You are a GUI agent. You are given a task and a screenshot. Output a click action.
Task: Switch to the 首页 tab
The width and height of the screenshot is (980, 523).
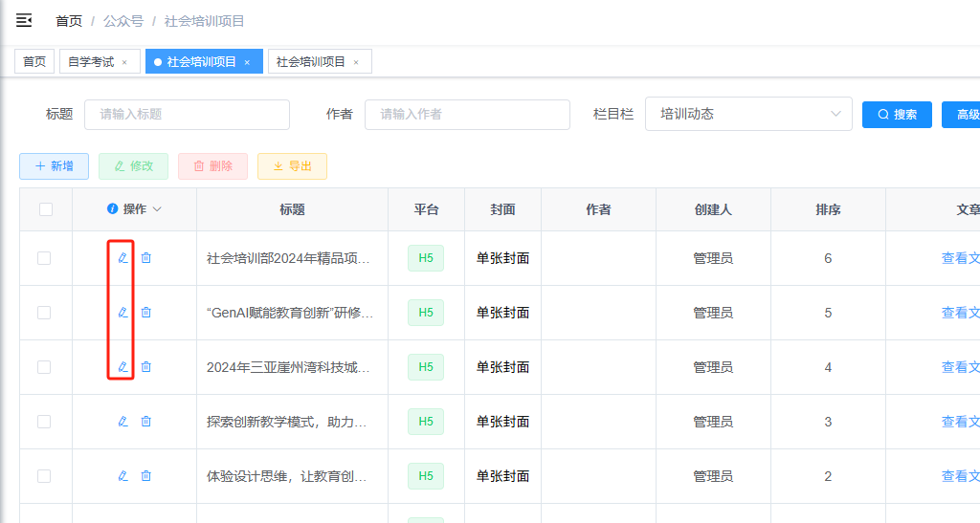(x=34, y=61)
